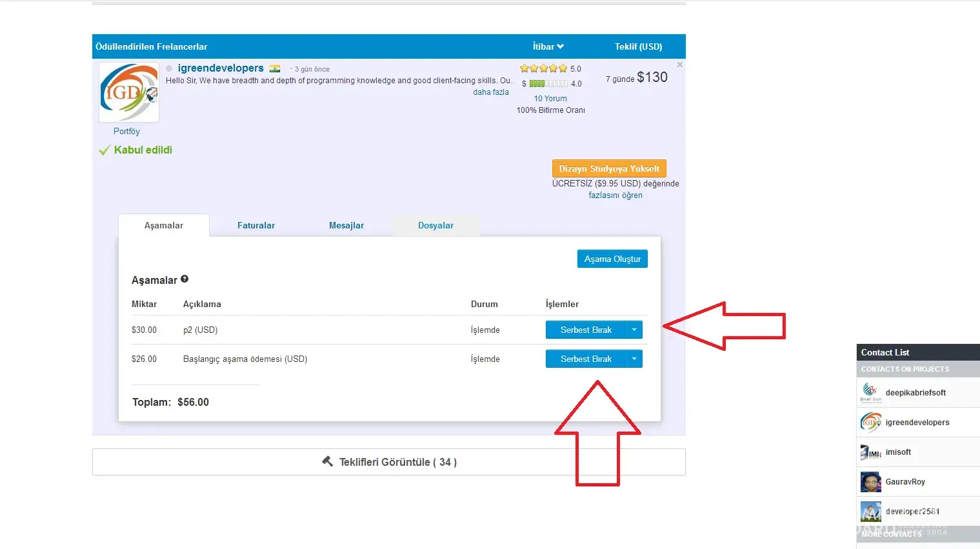Select GauravRoy contact name

point(905,481)
